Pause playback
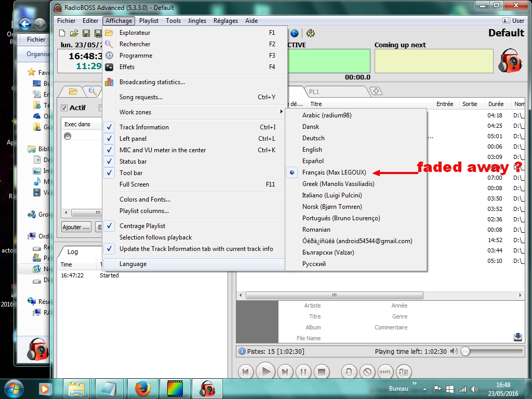This screenshot has width=532, height=399. click(303, 372)
